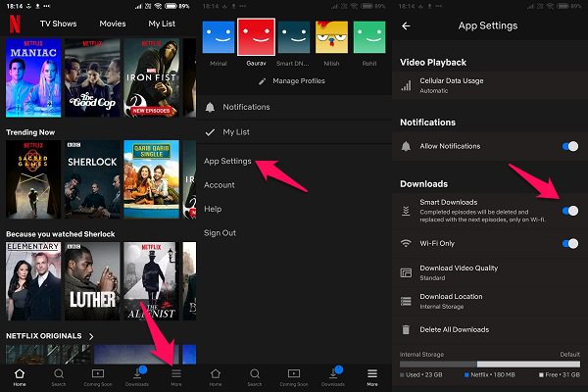Viewport: 588px width, 392px height.
Task: Click the Notifications bell icon in menu
Action: [x=210, y=107]
